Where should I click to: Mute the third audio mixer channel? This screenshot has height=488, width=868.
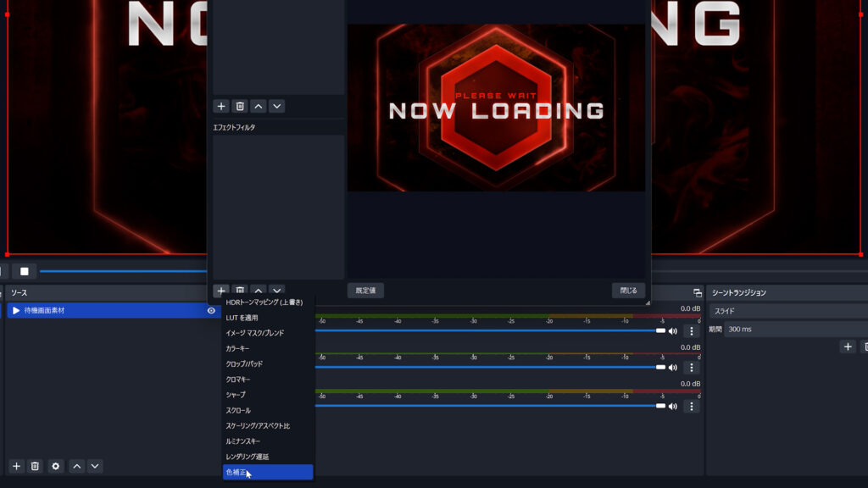pyautogui.click(x=673, y=407)
